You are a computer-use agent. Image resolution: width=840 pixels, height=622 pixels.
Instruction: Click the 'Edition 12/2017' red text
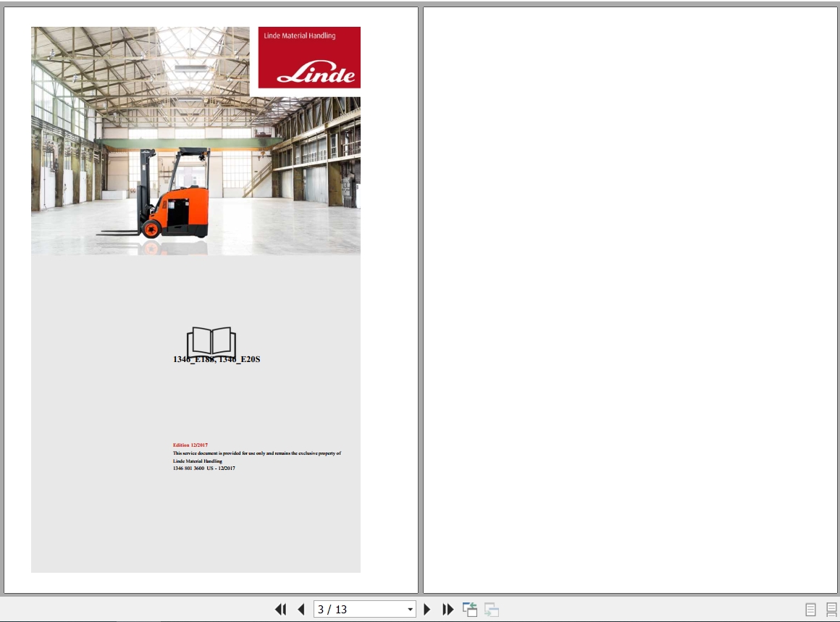point(190,445)
